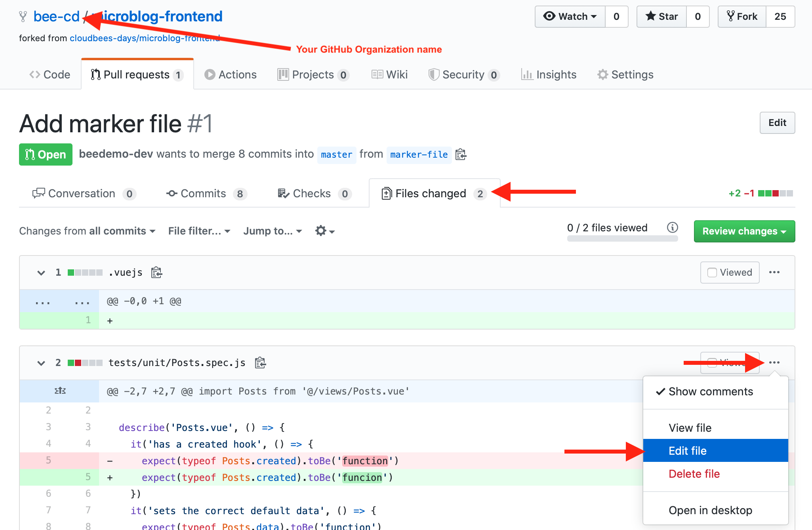Edit the pull request title
Screen dimensions: 812x530
coord(777,123)
